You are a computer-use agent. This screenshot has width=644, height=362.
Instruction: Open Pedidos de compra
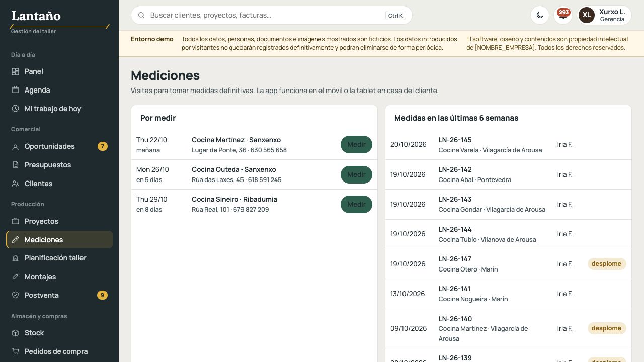tap(59, 351)
